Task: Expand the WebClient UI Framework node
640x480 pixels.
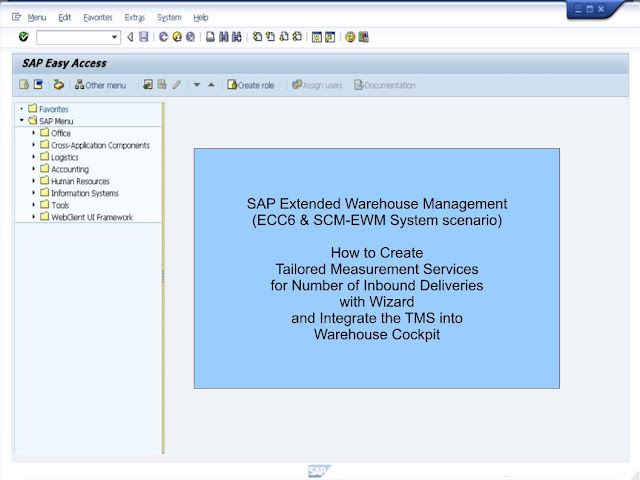Action: (33, 216)
